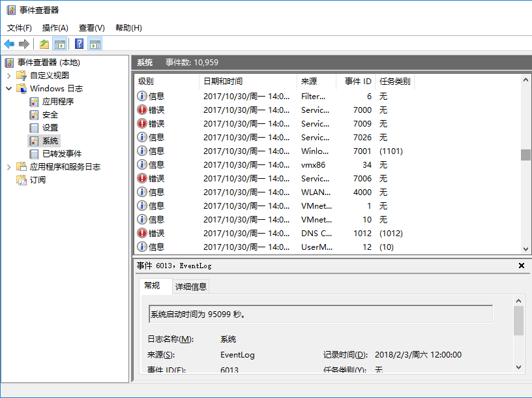532x398 pixels.
Task: Expand the 自定义视图 tree node
Action: pos(9,76)
